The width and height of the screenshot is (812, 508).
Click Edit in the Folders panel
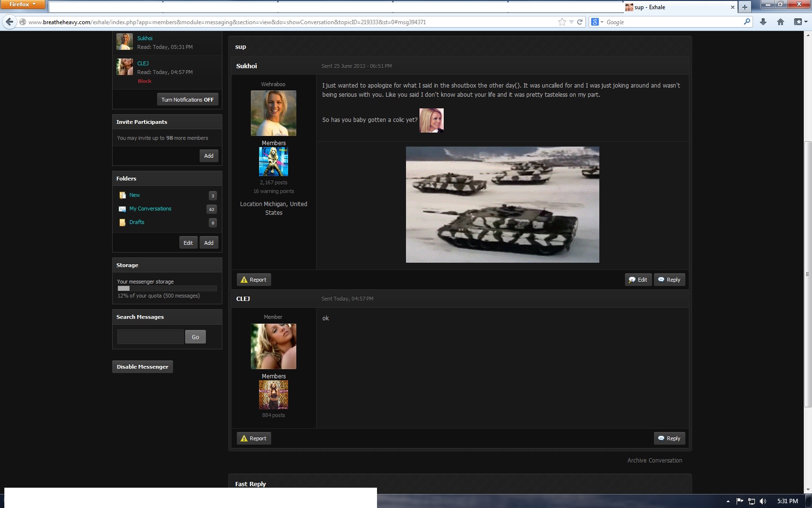tap(188, 243)
